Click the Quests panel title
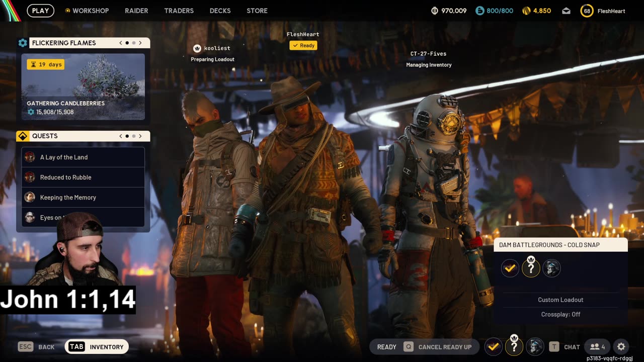This screenshot has height=362, width=644. (45, 136)
